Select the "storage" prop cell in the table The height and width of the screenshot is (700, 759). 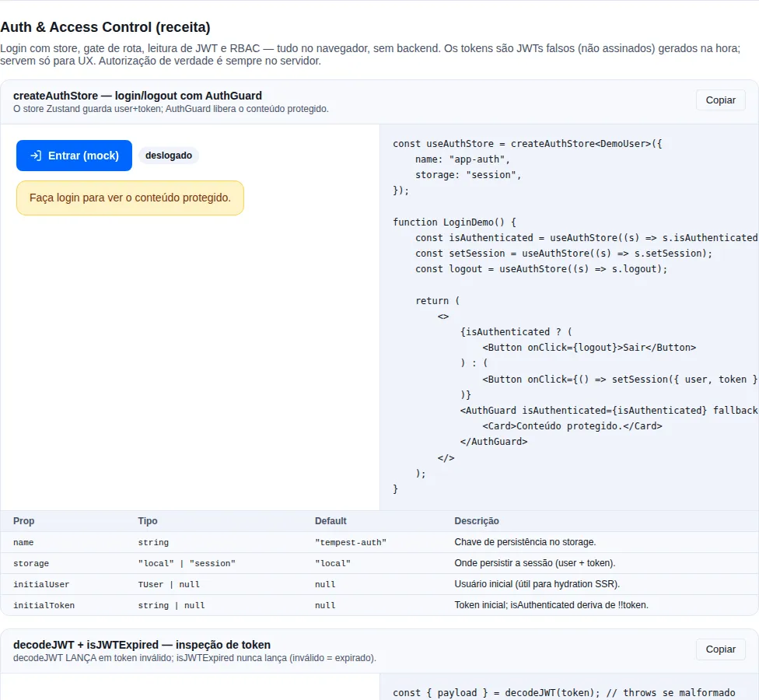coord(31,563)
